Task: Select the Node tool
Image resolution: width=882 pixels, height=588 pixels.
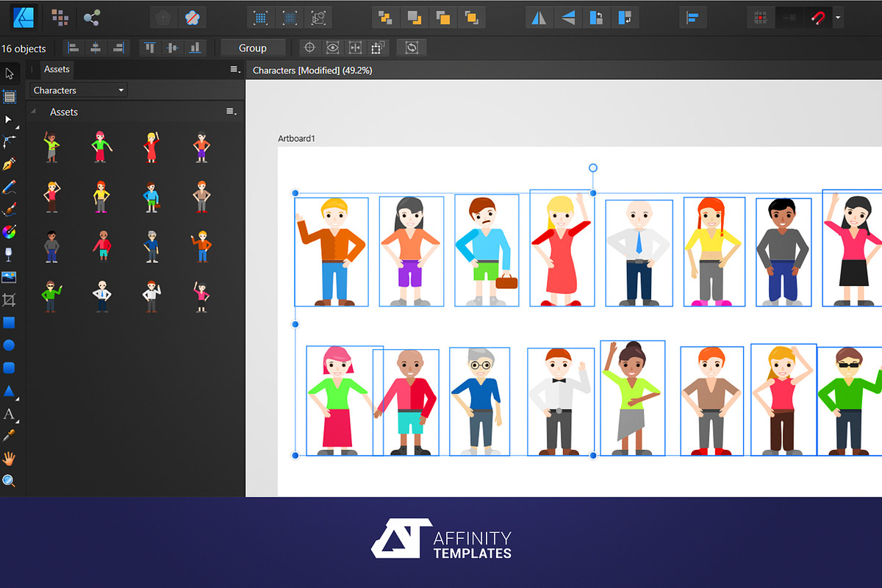Action: 10,119
